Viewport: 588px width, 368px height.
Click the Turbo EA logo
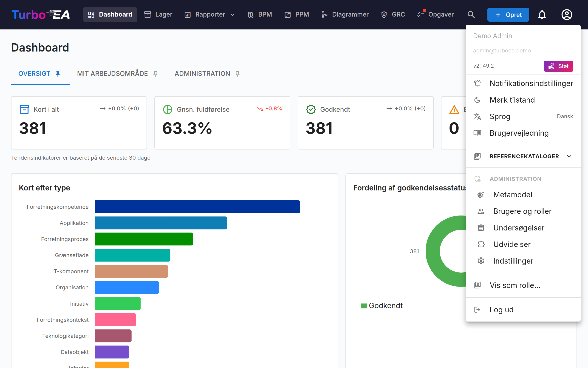click(41, 14)
